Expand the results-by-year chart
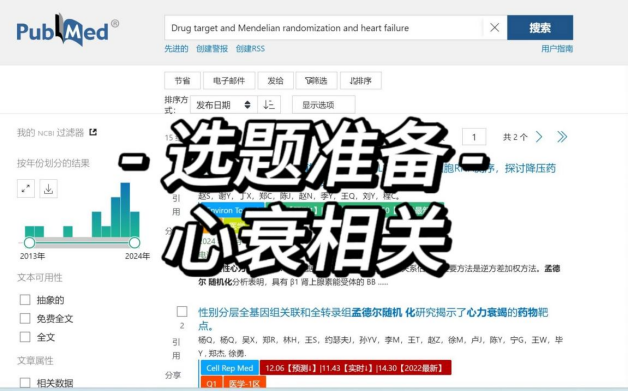The height and width of the screenshot is (392, 628). (x=26, y=189)
